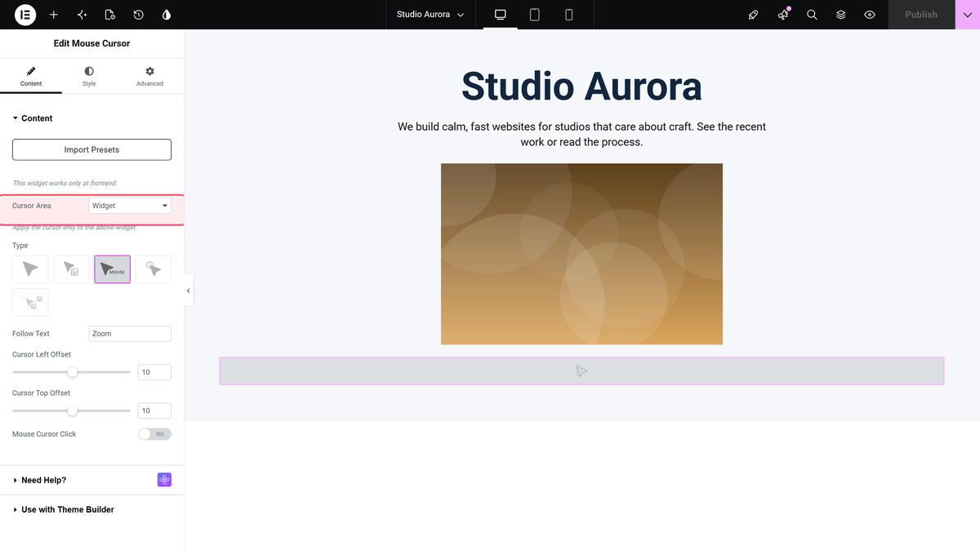Image resolution: width=980 pixels, height=551 pixels.
Task: Click the droplet theme icon
Action: [x=167, y=15]
